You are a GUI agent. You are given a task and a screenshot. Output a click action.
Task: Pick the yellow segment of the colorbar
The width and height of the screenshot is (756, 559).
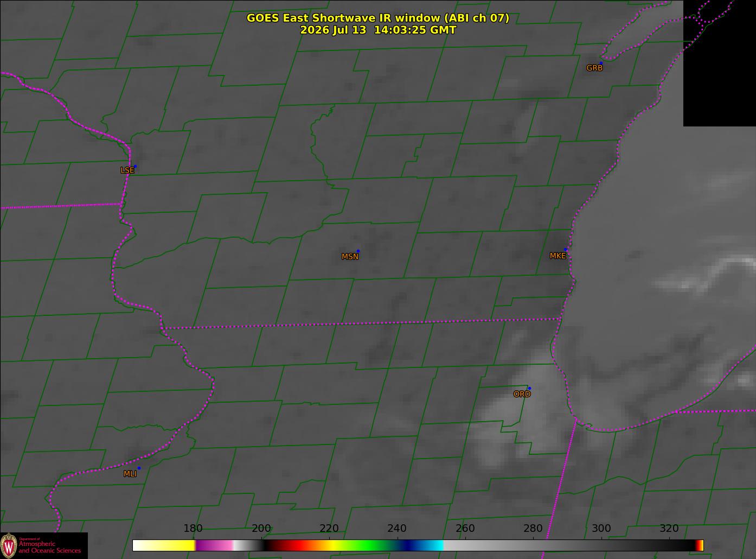tap(164, 545)
